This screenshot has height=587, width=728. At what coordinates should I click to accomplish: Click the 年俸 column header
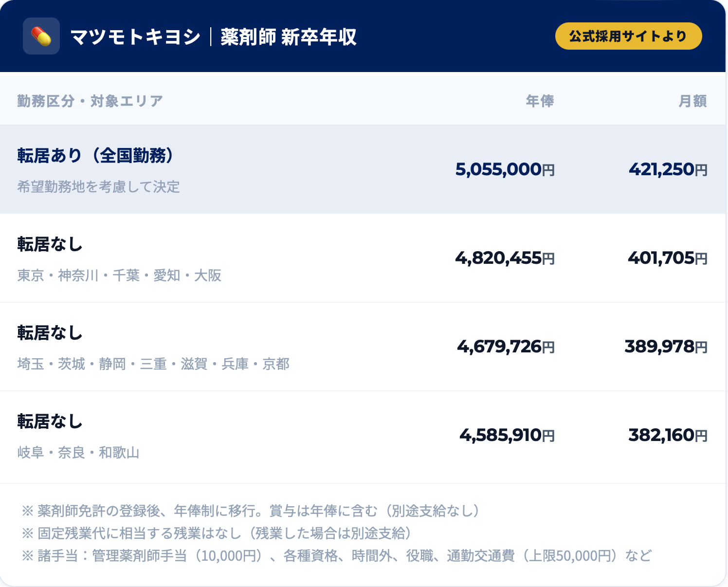click(540, 101)
